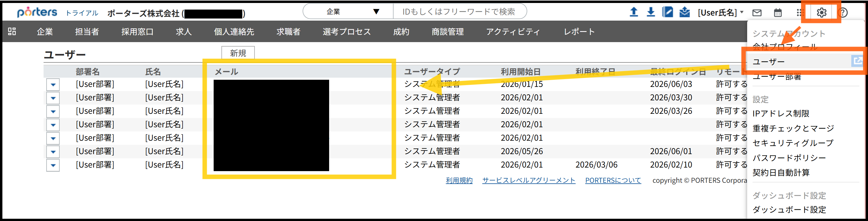Select ユーザー部署 in settings menu
868x221 pixels.
tap(777, 76)
